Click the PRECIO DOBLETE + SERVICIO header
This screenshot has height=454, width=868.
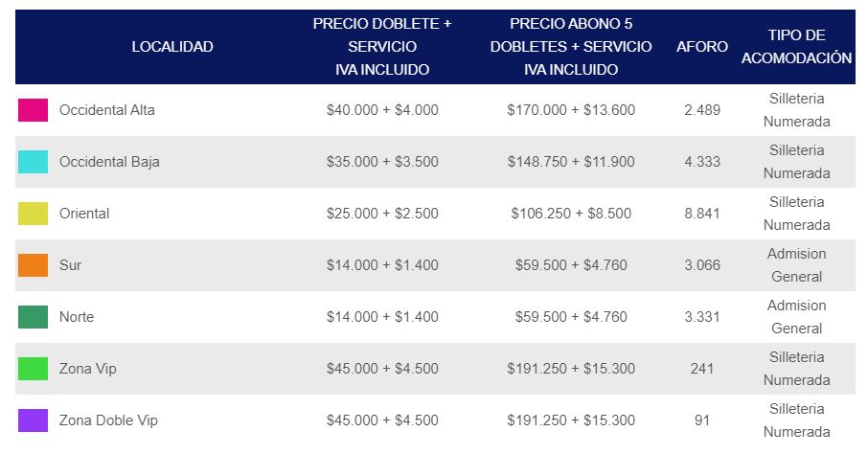(382, 46)
